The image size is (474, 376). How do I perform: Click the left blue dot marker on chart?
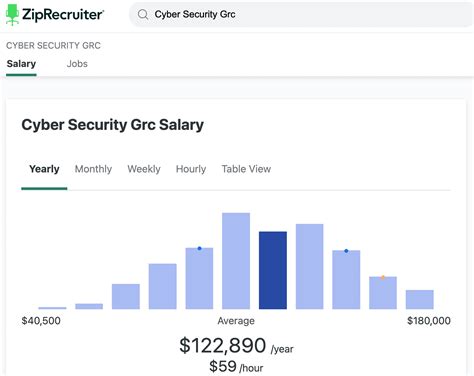coord(199,248)
